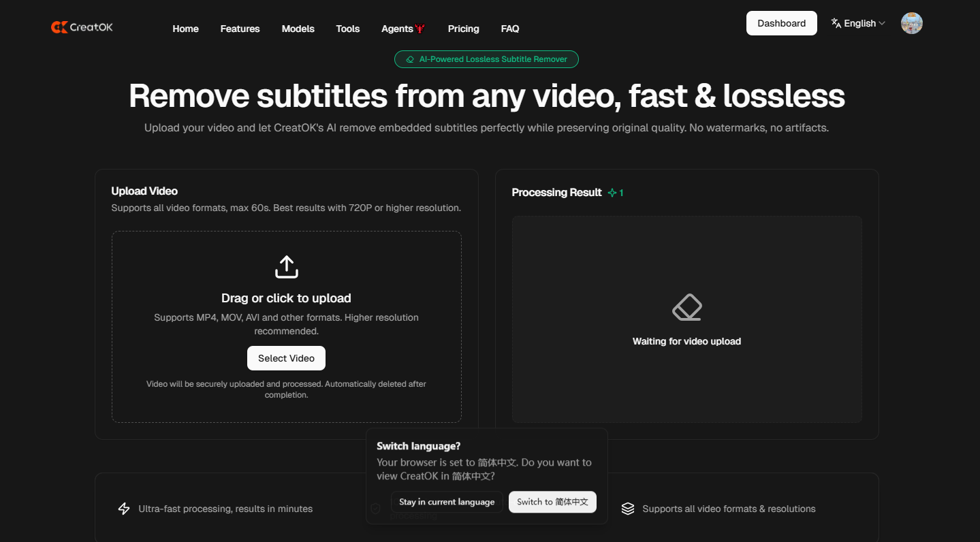Click the stacked layers formats icon
The image size is (980, 542).
coord(628,509)
